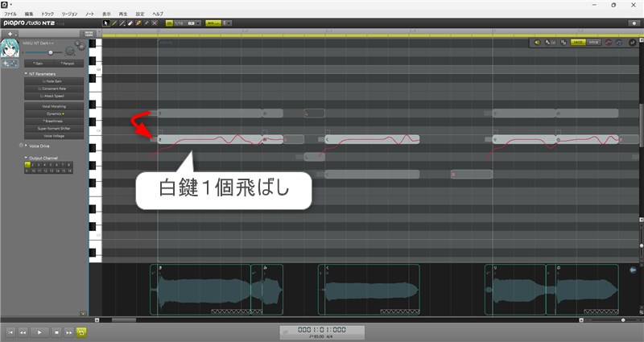644x342 pixels.
Task: Toggle the Voice Drive power icon
Action: coord(21,146)
